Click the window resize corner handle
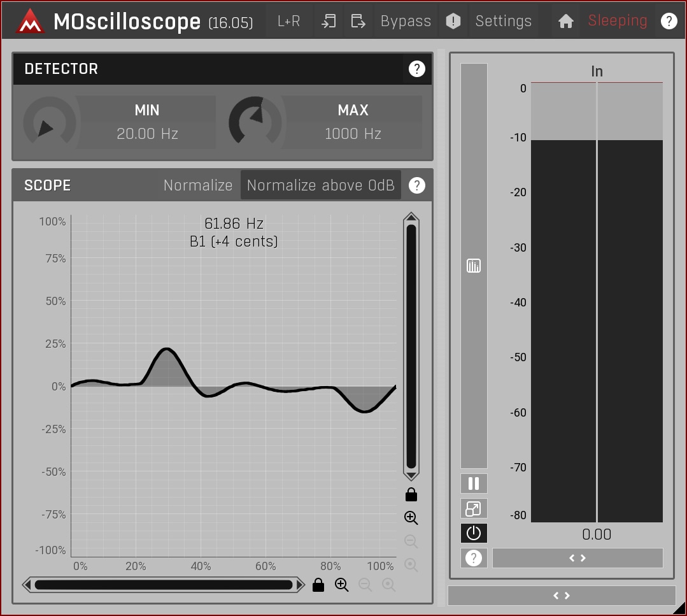This screenshot has width=687, height=616. 680,608
